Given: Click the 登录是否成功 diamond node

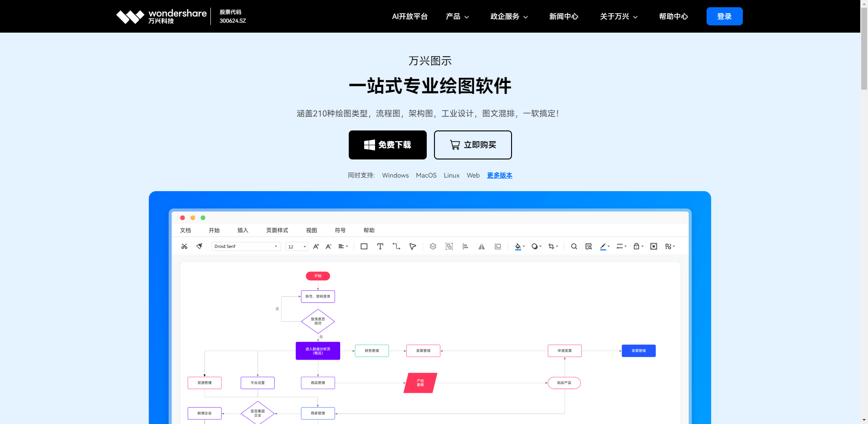Looking at the screenshot, I should pos(318,321).
